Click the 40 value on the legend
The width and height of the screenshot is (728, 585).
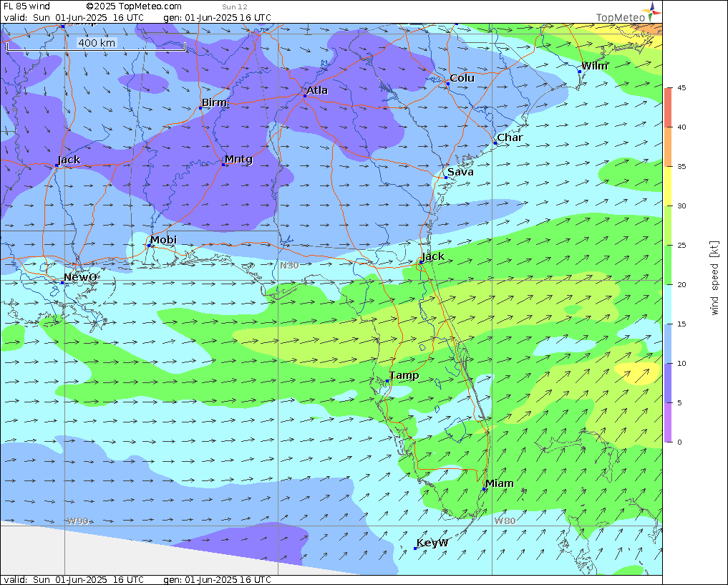point(681,127)
